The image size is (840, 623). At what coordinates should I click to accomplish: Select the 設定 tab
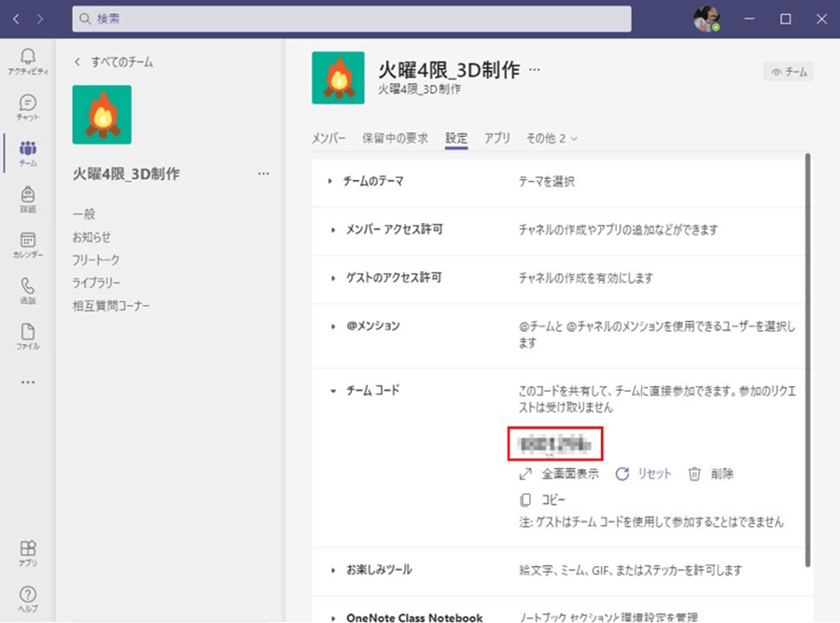click(456, 138)
